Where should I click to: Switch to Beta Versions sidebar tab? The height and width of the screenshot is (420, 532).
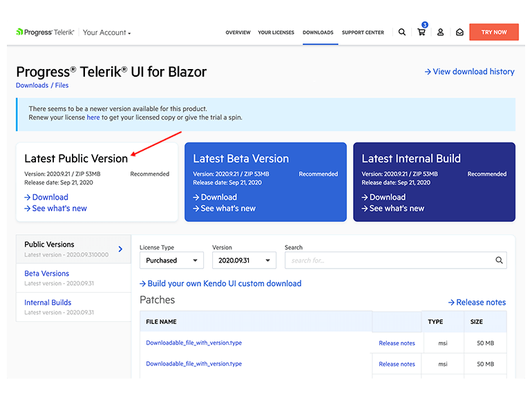[x=74, y=278]
